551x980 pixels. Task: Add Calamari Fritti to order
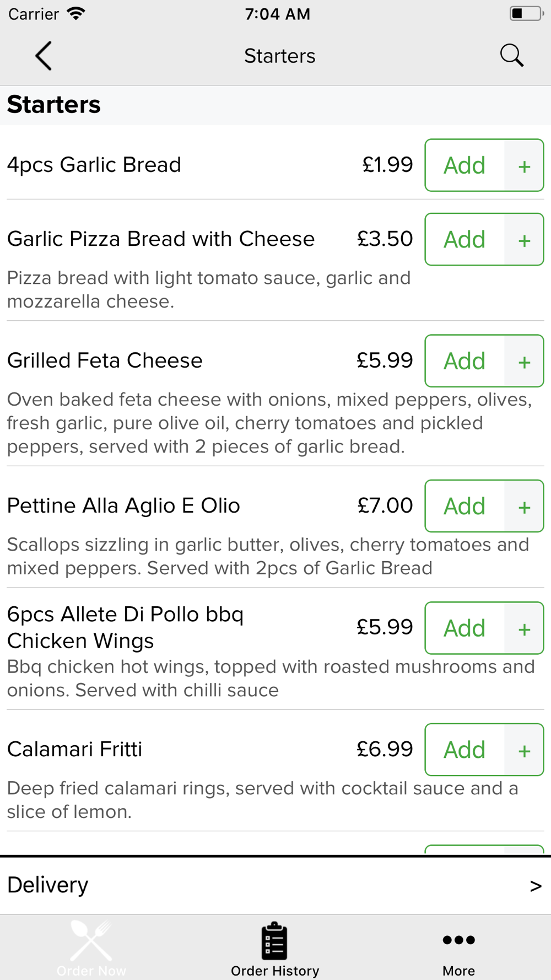click(464, 750)
